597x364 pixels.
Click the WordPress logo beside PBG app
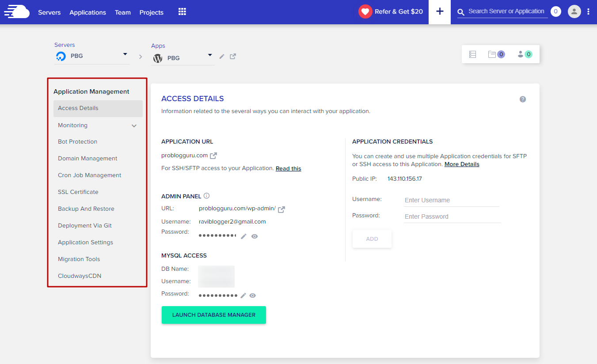[x=158, y=58]
